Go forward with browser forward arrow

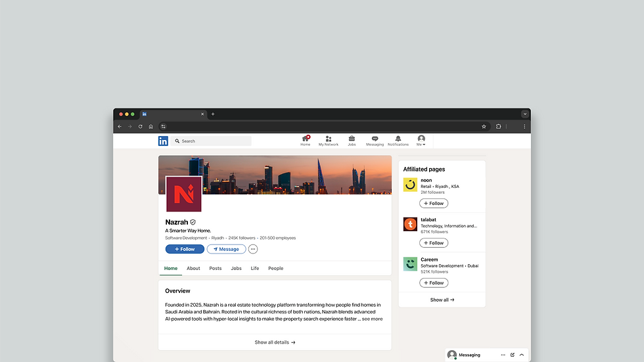[130, 126]
